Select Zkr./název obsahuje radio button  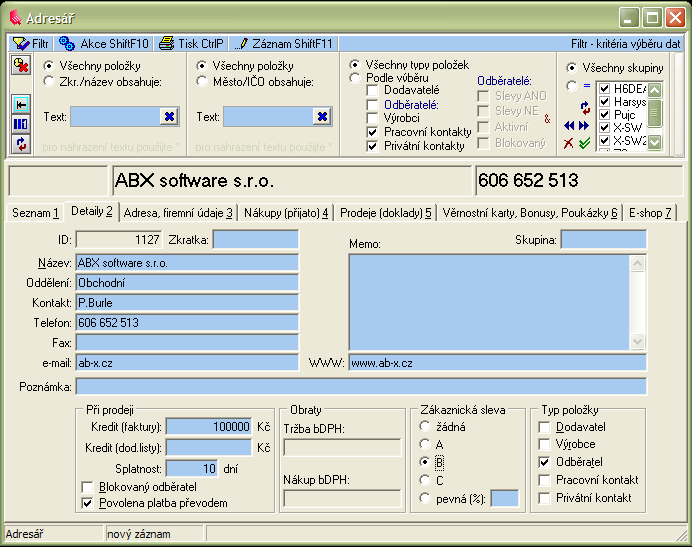(x=49, y=82)
